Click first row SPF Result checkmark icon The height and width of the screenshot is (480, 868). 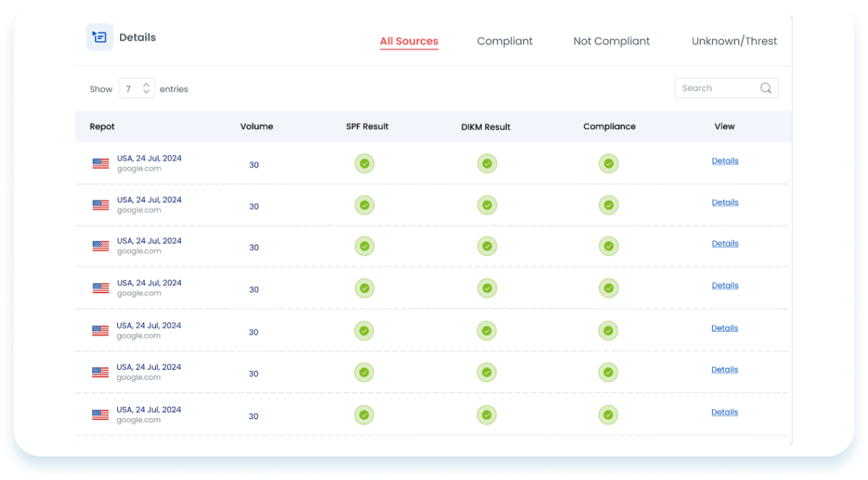[x=365, y=164]
